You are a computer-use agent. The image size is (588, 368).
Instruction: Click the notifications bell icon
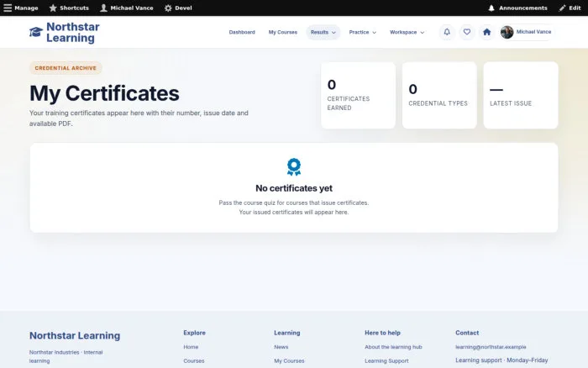447,32
